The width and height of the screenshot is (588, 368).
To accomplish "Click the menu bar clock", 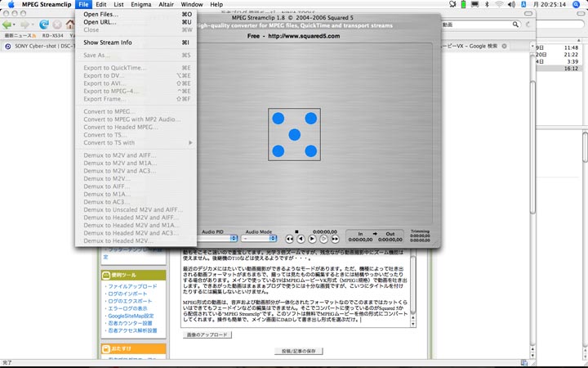I will (x=550, y=5).
